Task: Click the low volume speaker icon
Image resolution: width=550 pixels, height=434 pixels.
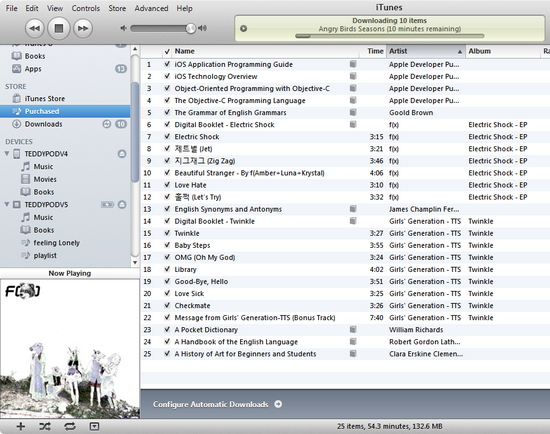Action: (123, 28)
